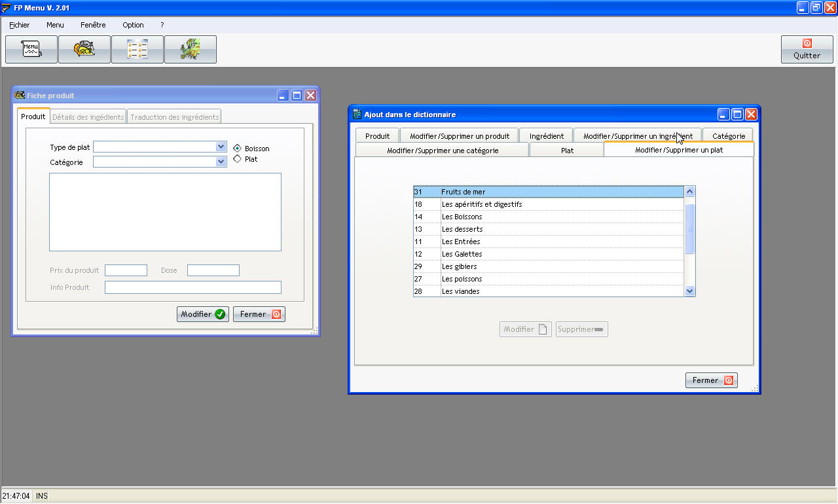This screenshot has height=504, width=838.
Task: Click the Europe map toolbar icon
Action: pos(191,50)
